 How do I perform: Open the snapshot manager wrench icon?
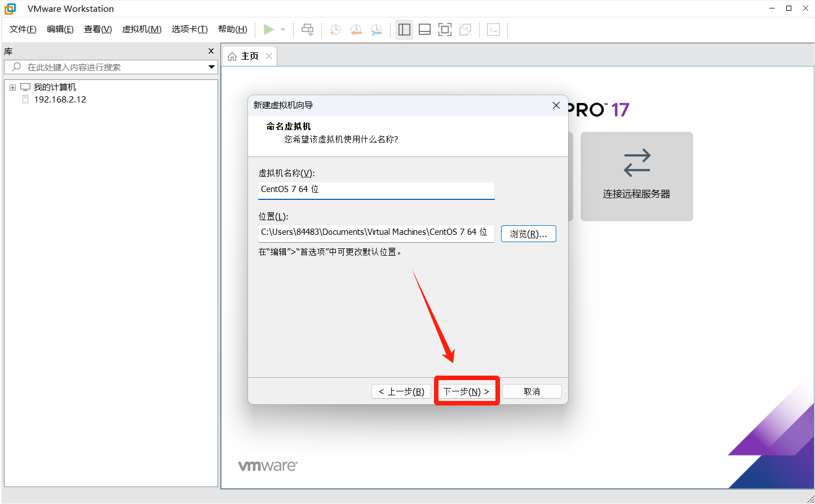(376, 30)
